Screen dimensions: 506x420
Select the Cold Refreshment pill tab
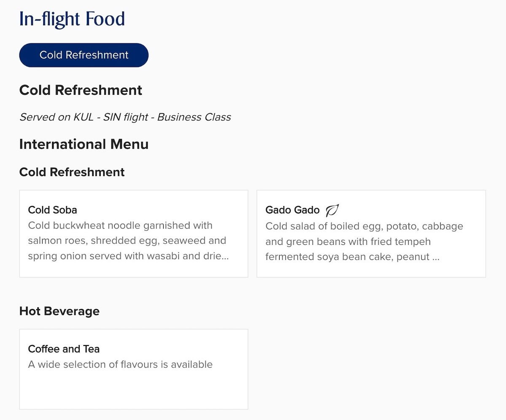(x=84, y=55)
